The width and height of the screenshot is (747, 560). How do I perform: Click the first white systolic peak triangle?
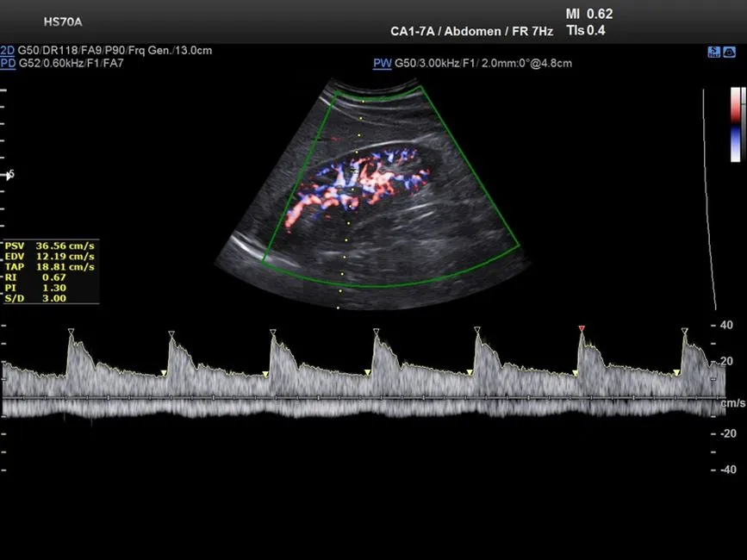coord(71,332)
